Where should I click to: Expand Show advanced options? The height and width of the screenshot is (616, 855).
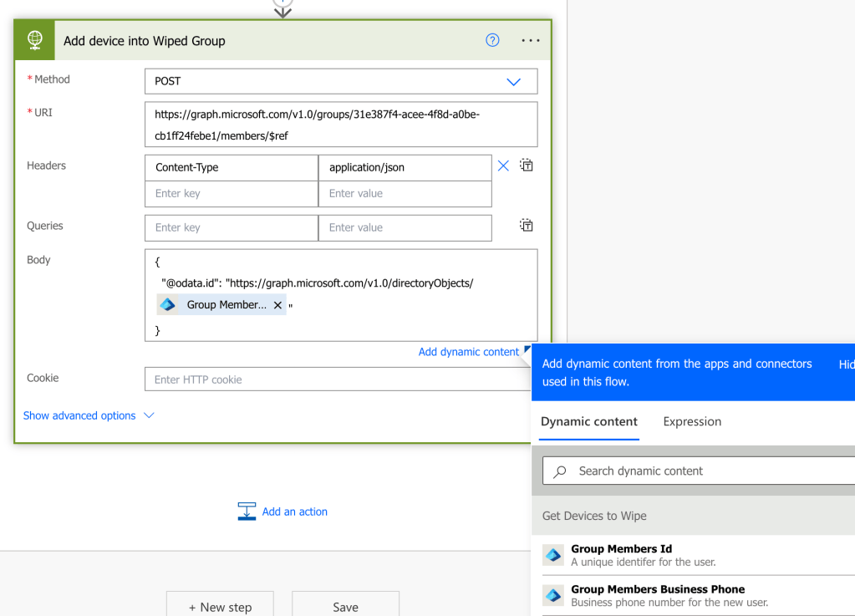click(89, 415)
